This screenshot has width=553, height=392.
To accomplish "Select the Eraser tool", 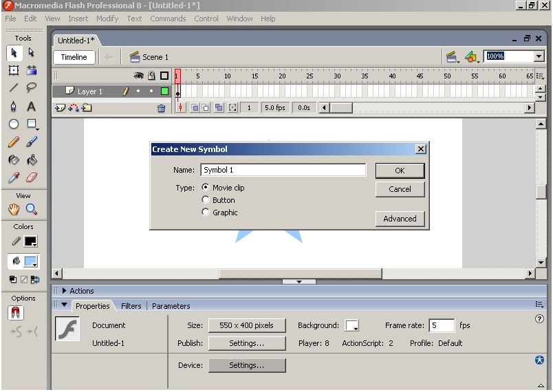I will coord(32,177).
